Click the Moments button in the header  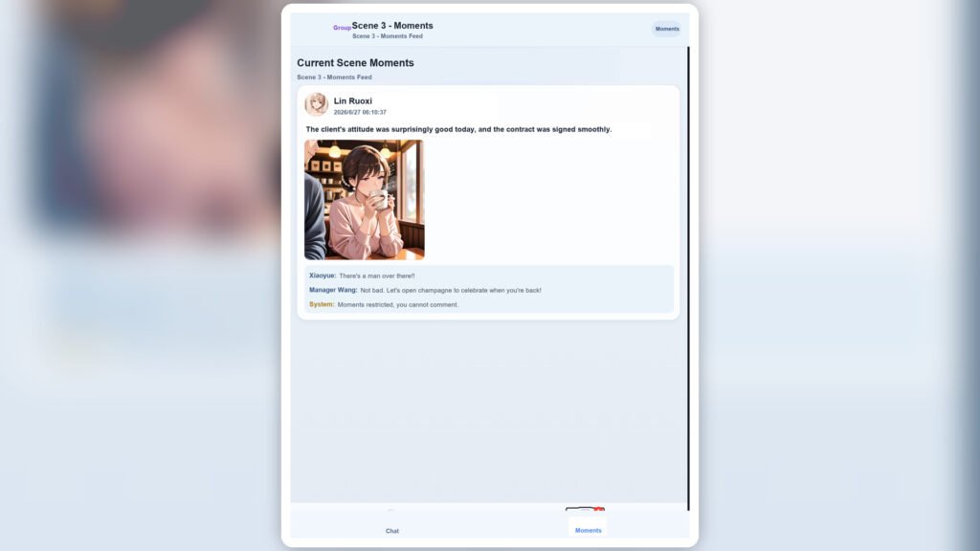pos(667,29)
